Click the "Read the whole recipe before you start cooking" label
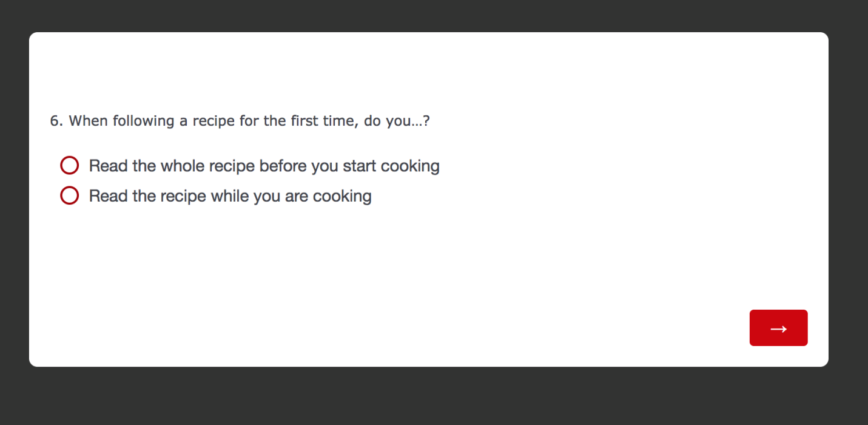The image size is (868, 425). [264, 166]
